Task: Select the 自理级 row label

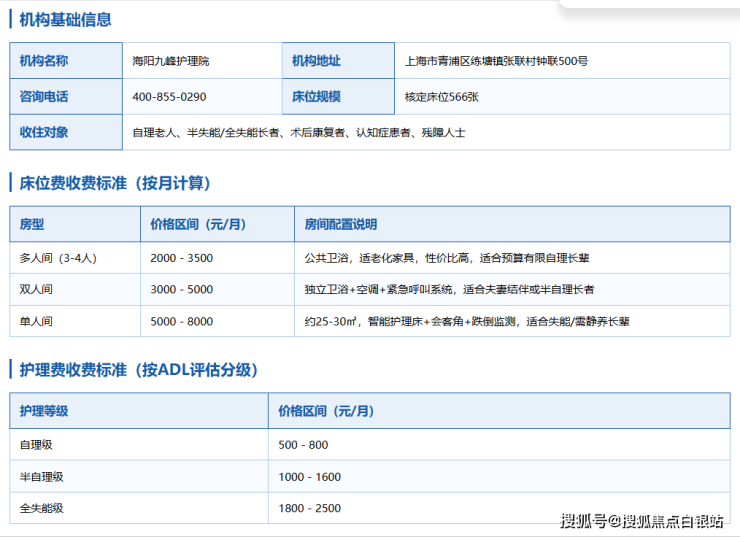Action: pyautogui.click(x=36, y=445)
